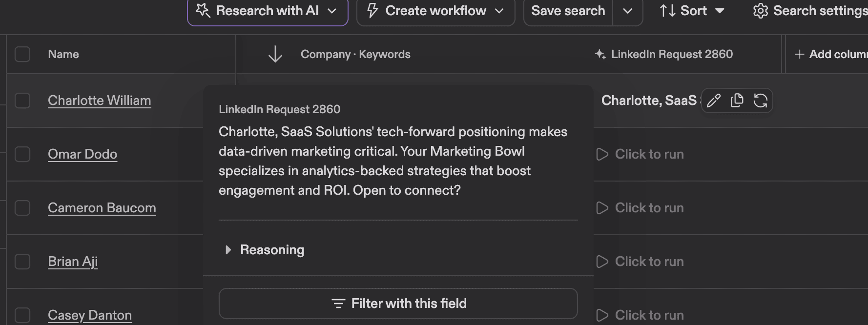
Task: Click Filter with this field button
Action: [x=398, y=304]
